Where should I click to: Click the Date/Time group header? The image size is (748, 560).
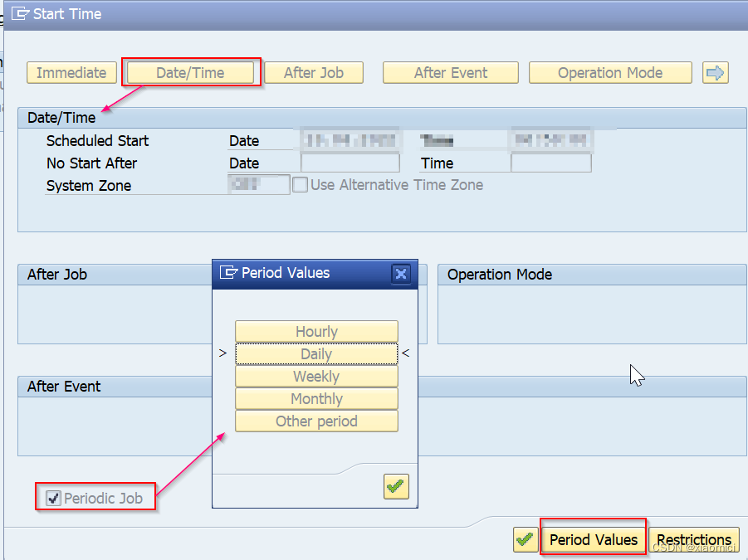(x=382, y=118)
